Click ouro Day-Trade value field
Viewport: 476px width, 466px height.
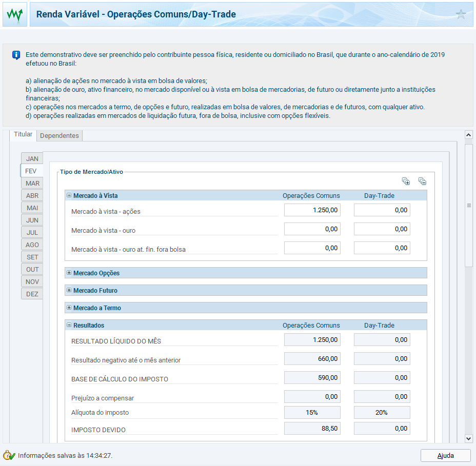[382, 229]
